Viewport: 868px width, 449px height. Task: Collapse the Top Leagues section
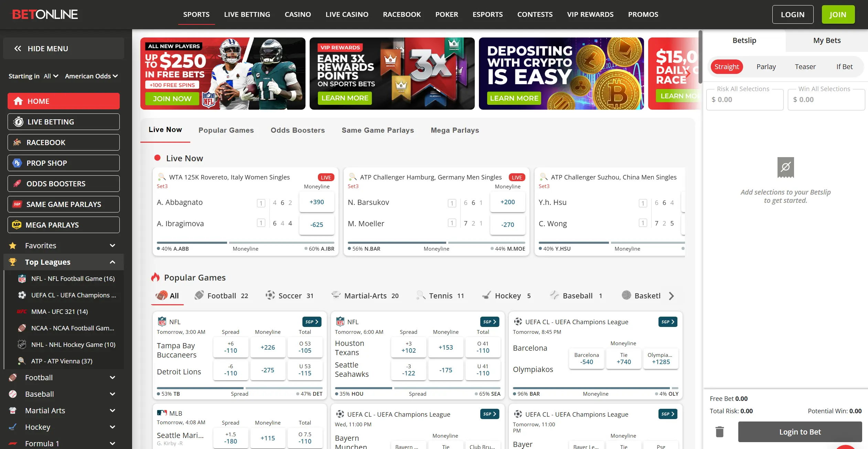click(112, 262)
